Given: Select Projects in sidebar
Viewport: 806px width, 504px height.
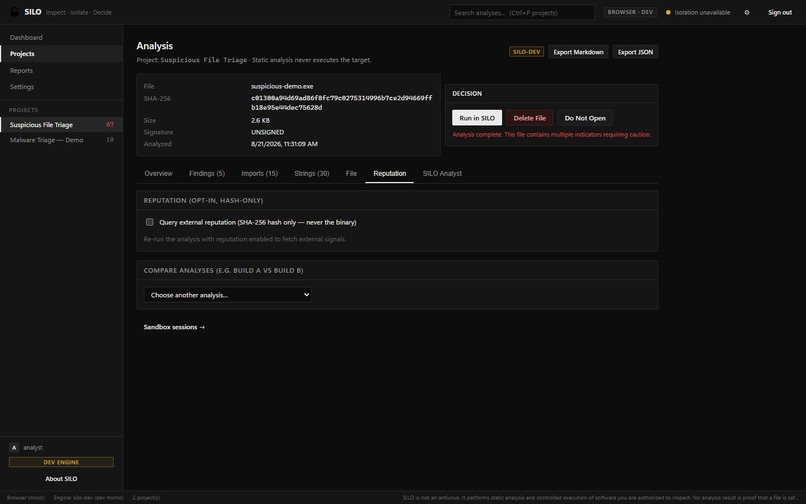Looking at the screenshot, I should point(61,53).
